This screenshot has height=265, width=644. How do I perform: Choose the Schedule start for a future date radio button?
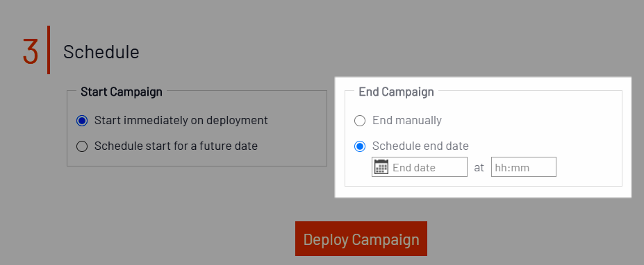82,146
